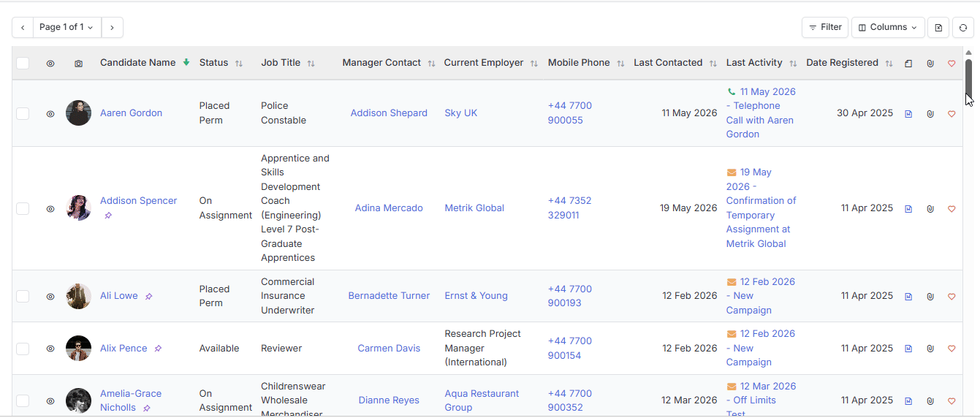Tick the select-all checkbox in the header
Image resolution: width=980 pixels, height=418 pixels.
click(x=23, y=63)
